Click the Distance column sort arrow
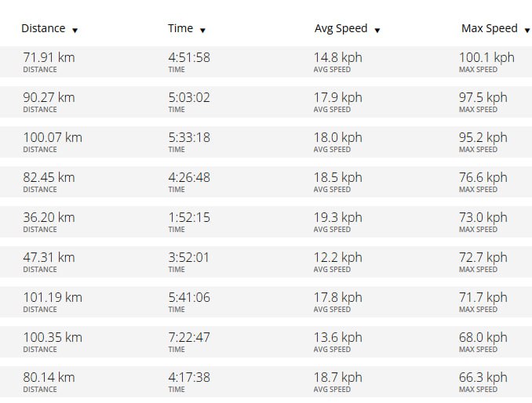The height and width of the screenshot is (403, 532). 75,31
